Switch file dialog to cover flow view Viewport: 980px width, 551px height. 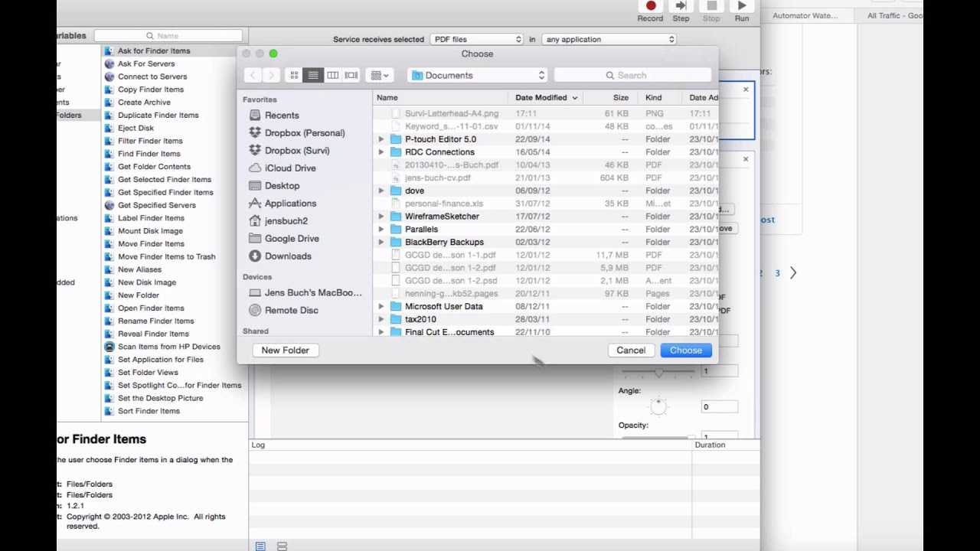pos(351,75)
